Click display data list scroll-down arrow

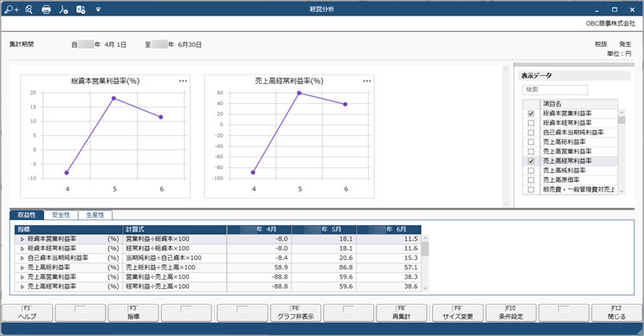[621, 191]
